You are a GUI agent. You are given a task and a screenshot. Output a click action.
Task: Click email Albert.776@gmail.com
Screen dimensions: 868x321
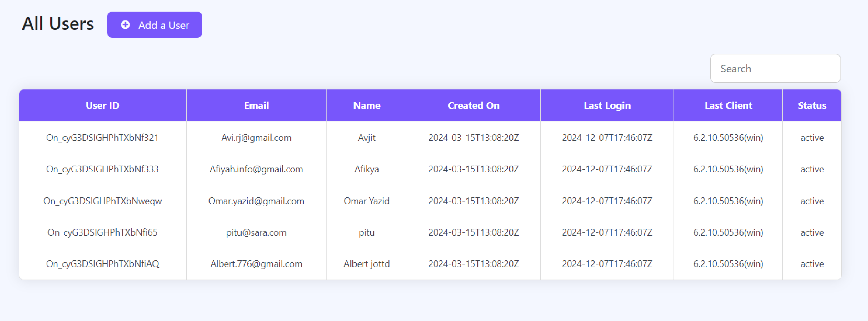pyautogui.click(x=256, y=264)
